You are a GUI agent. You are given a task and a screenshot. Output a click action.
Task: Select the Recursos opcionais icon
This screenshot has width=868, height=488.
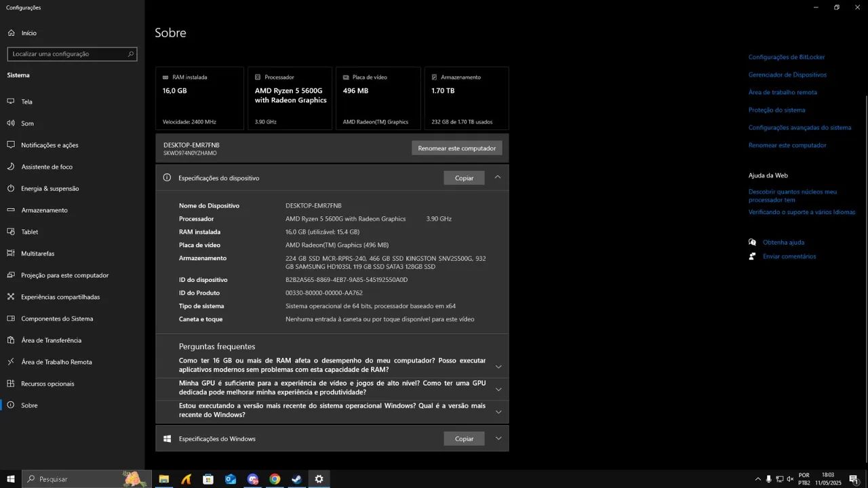coord(11,384)
